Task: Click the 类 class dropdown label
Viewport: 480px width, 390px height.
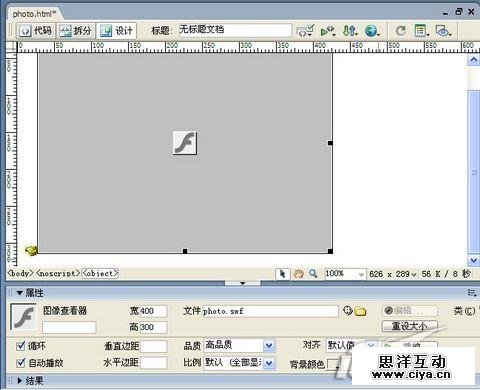Action: [464, 311]
